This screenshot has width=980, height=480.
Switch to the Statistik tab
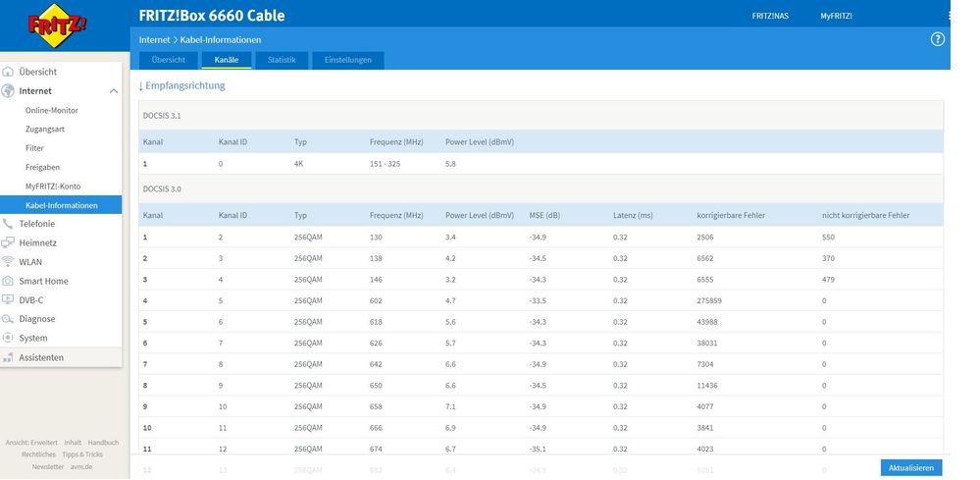coord(282,61)
